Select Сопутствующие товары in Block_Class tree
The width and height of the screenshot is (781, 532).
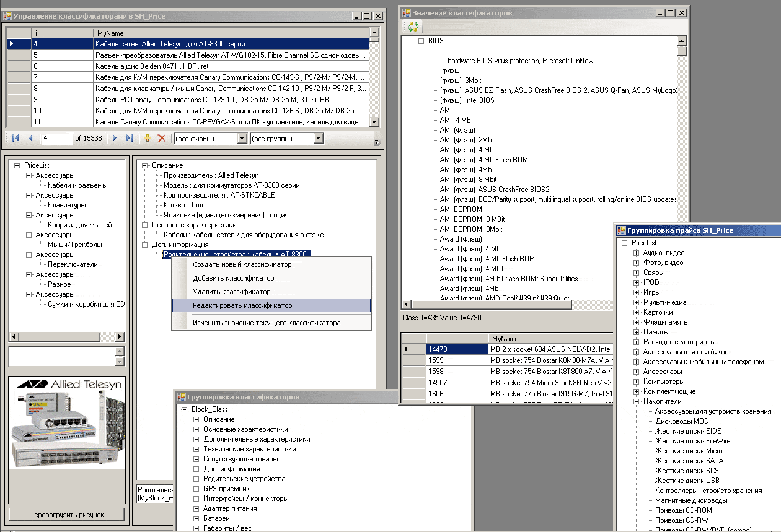[x=240, y=459]
